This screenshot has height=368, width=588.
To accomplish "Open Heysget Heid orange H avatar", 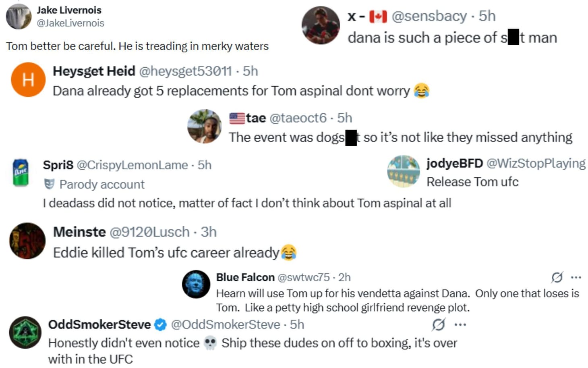I will [28, 80].
